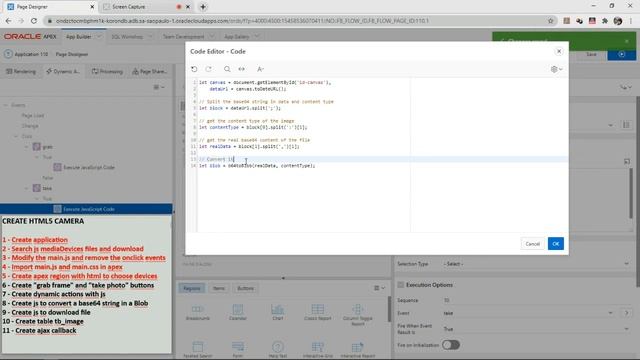Click the OK button in Code Editor

click(556, 244)
